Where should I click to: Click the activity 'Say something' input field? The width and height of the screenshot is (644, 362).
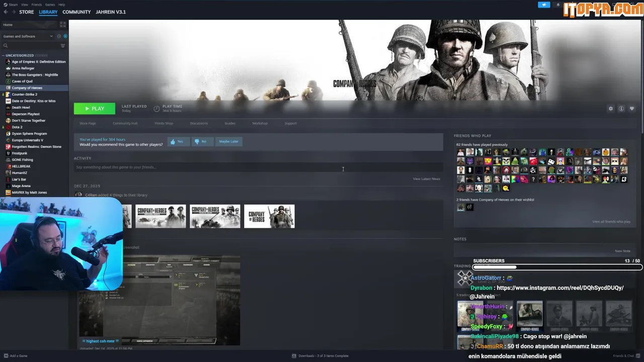[259, 167]
